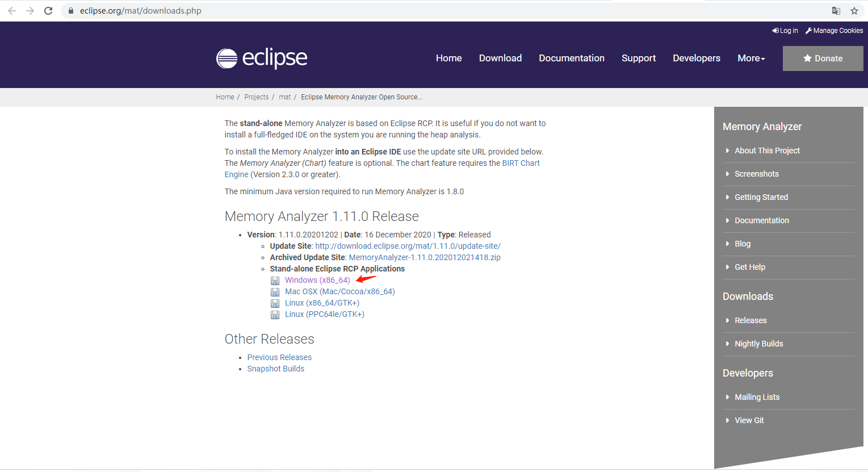Click the padlock site security icon
The width and height of the screenshot is (868, 472).
(71, 11)
